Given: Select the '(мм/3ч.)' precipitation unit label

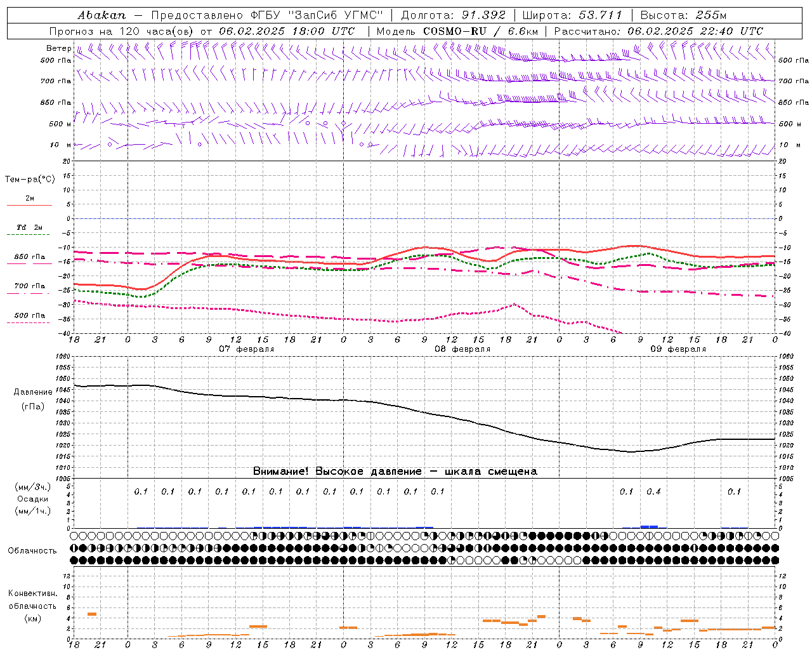Looking at the screenshot, I should pos(33,487).
